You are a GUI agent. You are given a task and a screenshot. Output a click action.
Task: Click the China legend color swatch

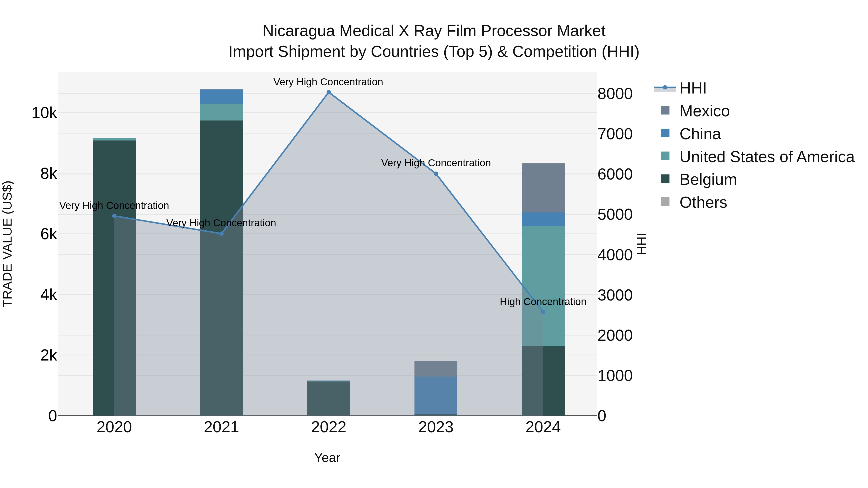pyautogui.click(x=665, y=133)
